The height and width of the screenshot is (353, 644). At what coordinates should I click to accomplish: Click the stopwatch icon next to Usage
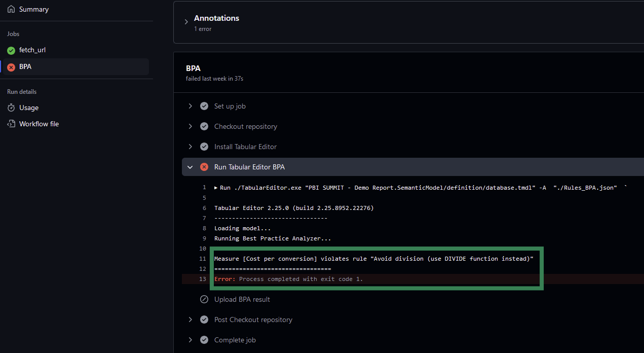click(11, 107)
